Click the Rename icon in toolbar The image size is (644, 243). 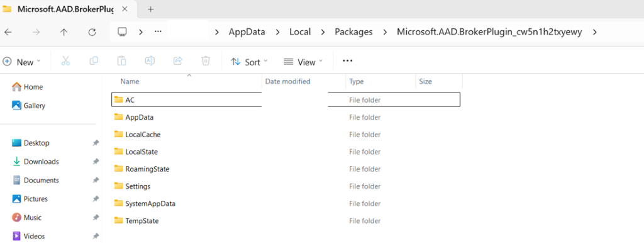click(150, 61)
